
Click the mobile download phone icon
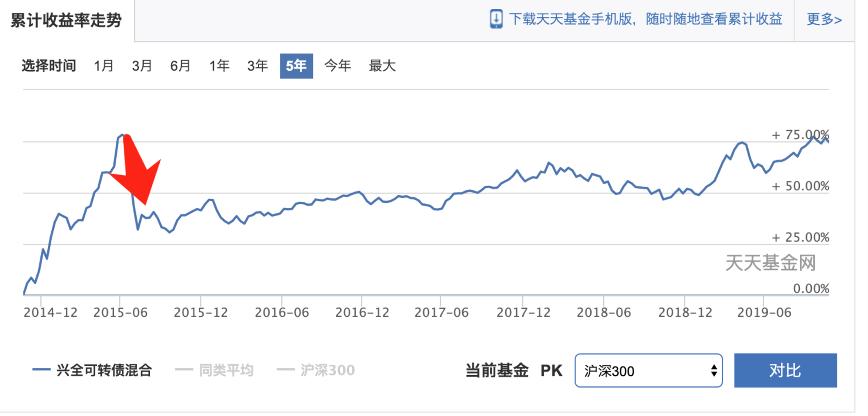496,19
